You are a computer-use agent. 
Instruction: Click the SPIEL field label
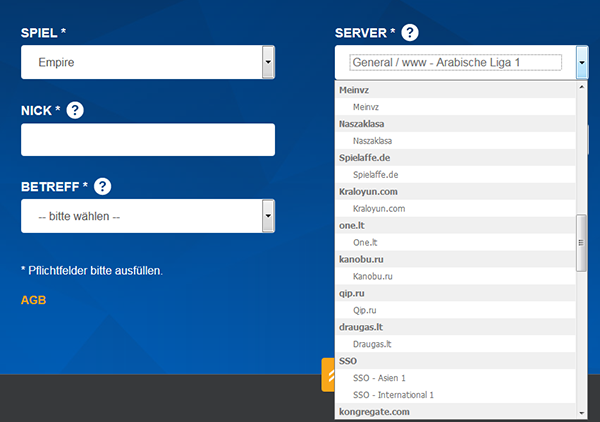click(43, 33)
